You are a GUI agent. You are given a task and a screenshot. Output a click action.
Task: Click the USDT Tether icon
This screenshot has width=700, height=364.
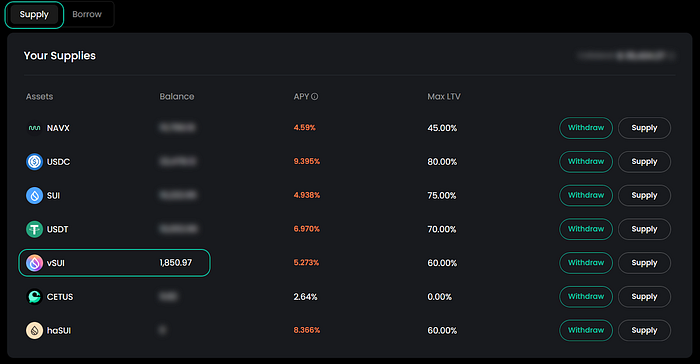[x=34, y=229]
